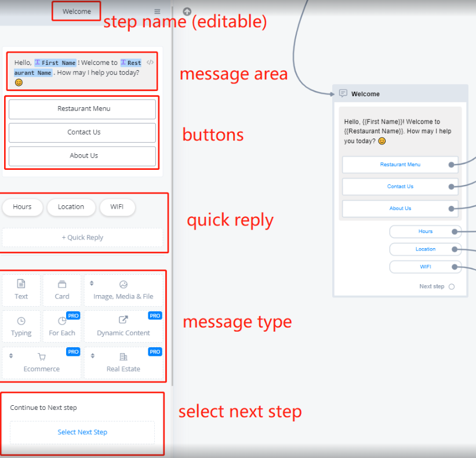Click the Restaurant Menu button in editor panel
Screen dimensions: 476x458
coord(82,109)
